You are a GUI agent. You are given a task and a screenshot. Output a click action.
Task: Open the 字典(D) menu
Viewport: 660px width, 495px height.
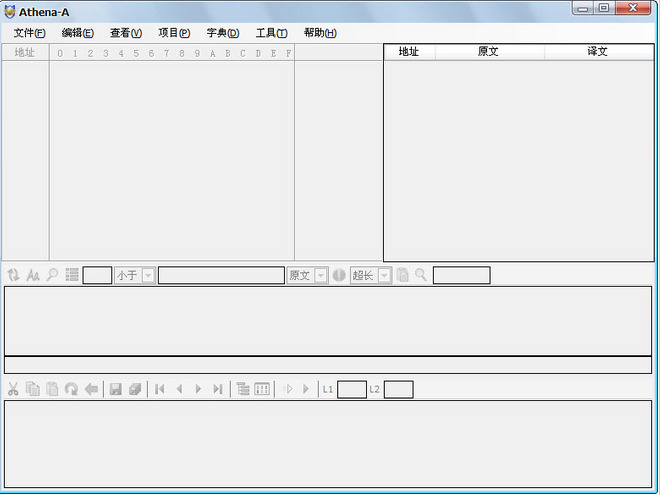click(x=223, y=33)
